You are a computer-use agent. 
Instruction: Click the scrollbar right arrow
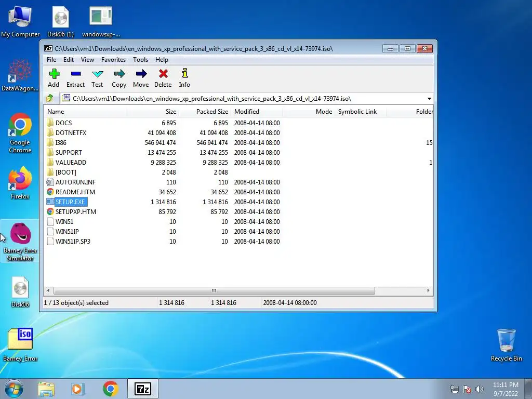428,291
